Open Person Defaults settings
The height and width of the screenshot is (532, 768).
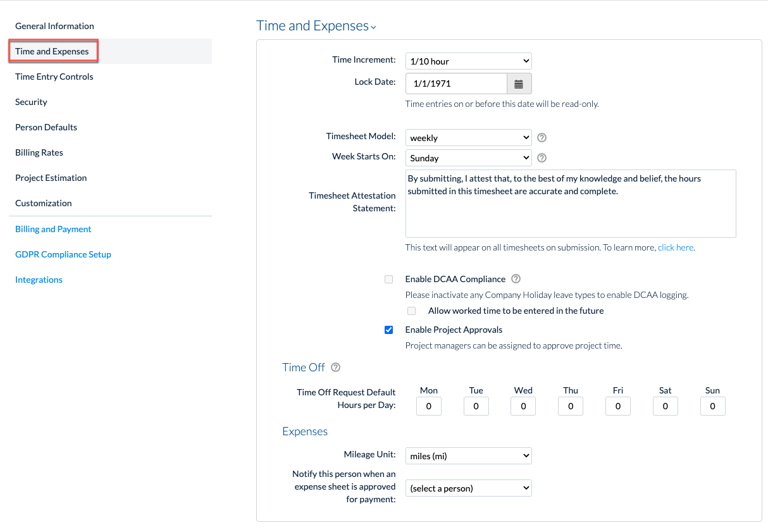[46, 127]
